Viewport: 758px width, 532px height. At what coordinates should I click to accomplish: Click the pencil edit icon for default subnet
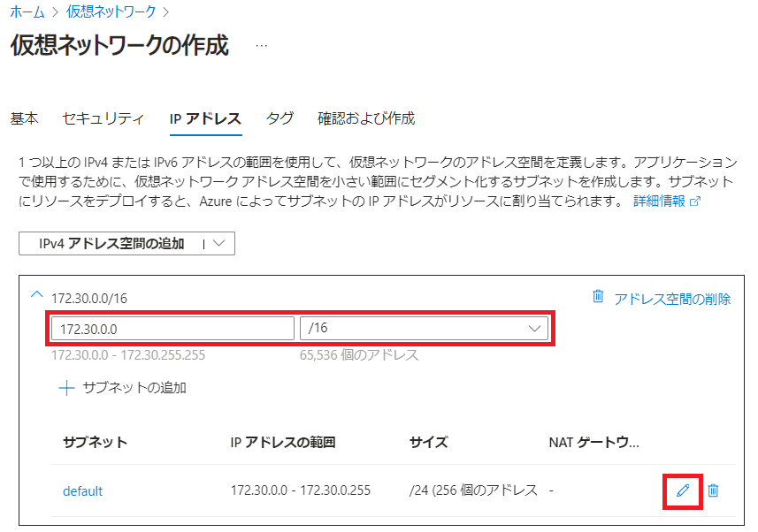[682, 490]
